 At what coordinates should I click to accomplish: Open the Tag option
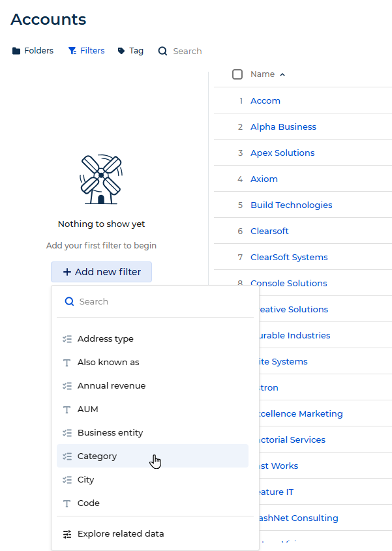coord(130,51)
